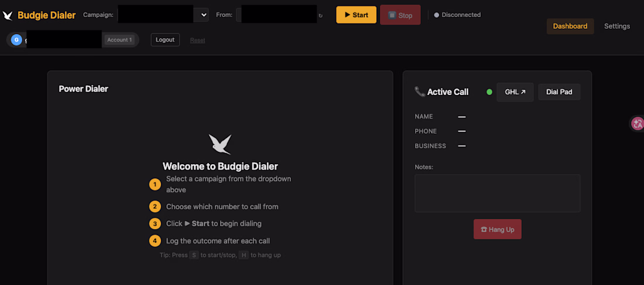The width and height of the screenshot is (644, 285).
Task: Click the PHONE field label
Action: 426,131
